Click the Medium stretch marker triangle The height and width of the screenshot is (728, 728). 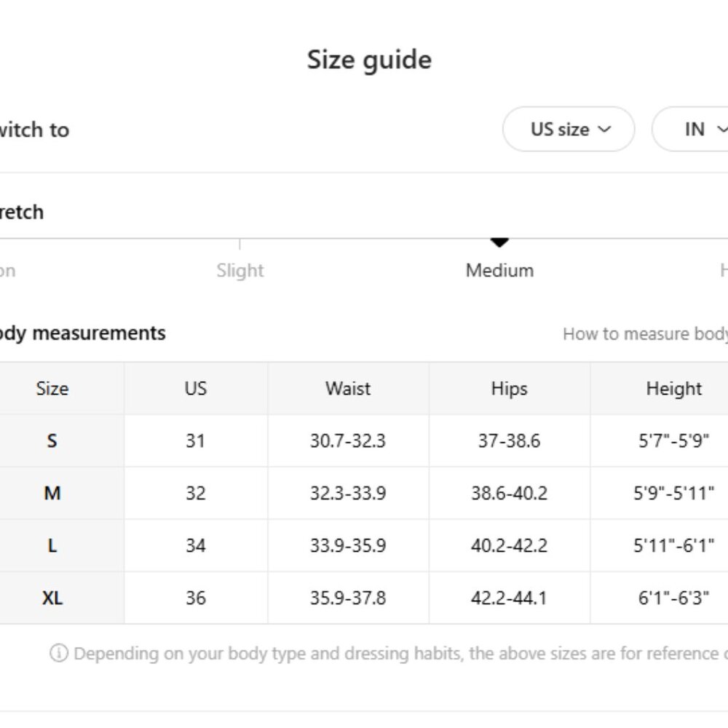coord(499,242)
